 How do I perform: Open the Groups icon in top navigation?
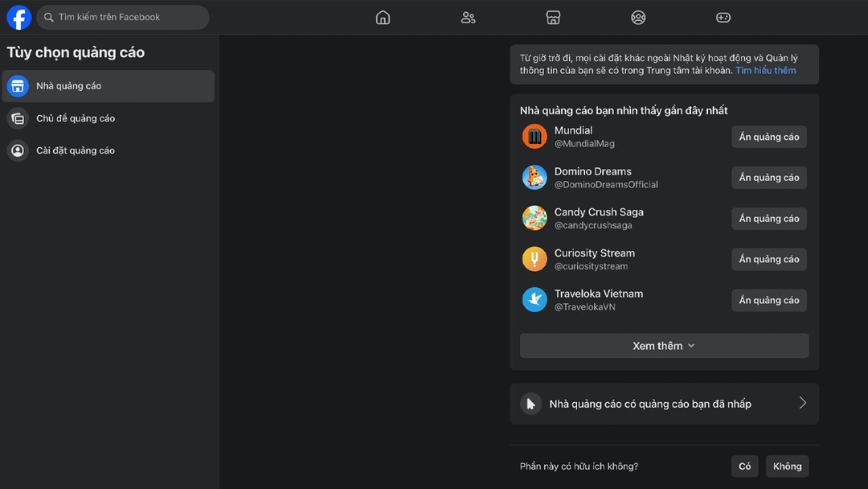coord(638,18)
